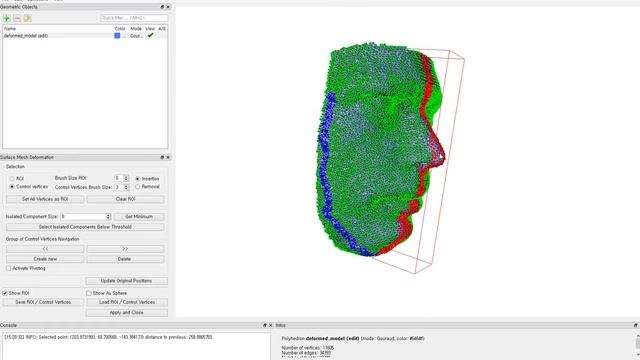Click Update Original Positions
Viewport: 640px width, 360px height.
click(127, 281)
